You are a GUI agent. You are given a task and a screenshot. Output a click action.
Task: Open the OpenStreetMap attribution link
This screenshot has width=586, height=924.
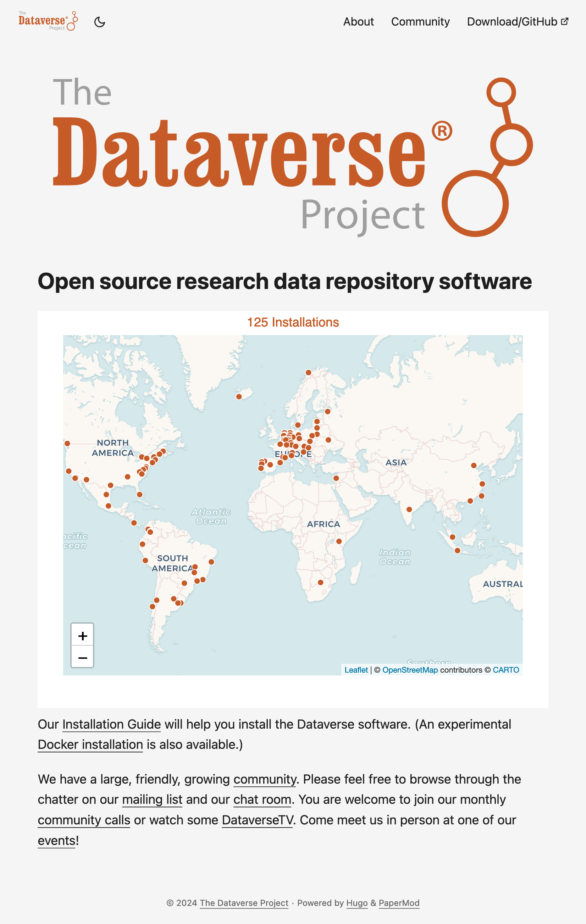(x=410, y=670)
